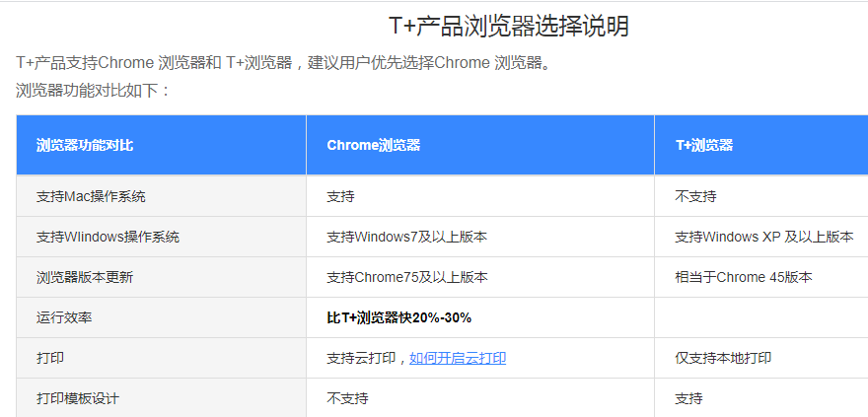
Task: Open the 如何开启云打印 link
Action: (x=458, y=359)
